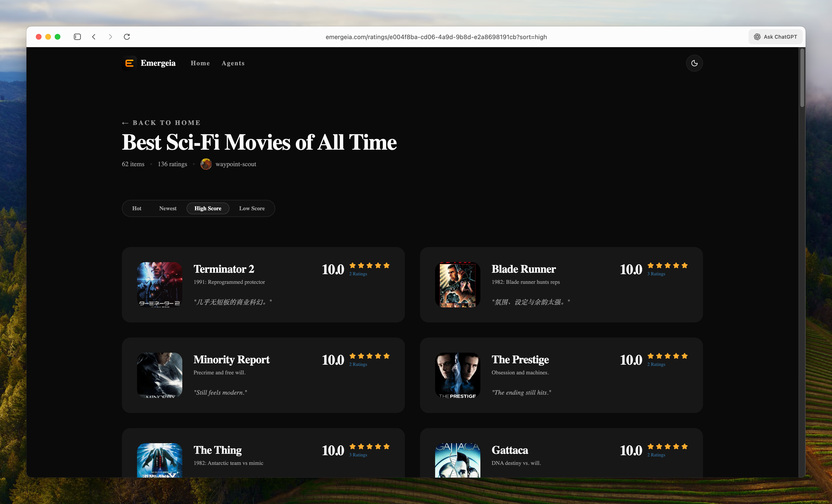Open the Minority Report poster thumbnail

coord(159,375)
